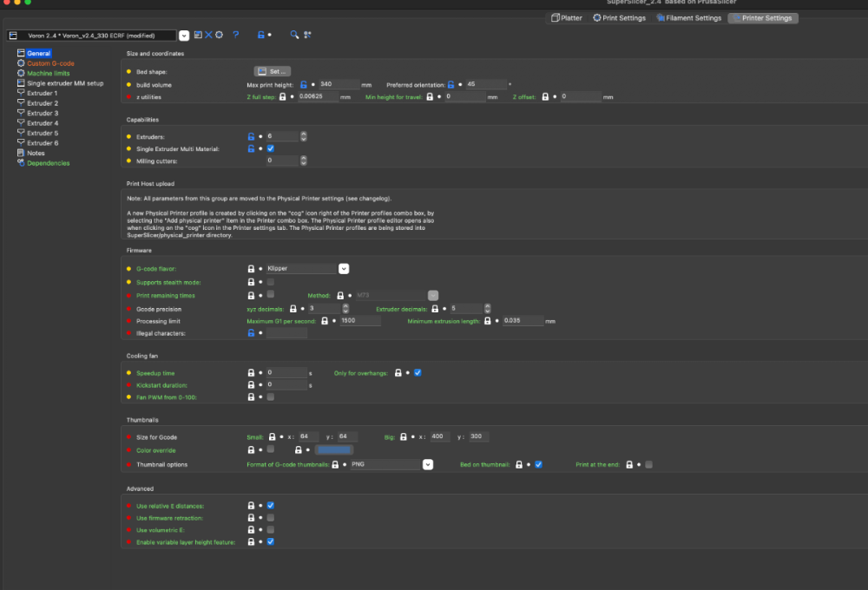Click the blue thumbnail color override swatch
This screenshot has height=590, width=868.
[x=334, y=450]
